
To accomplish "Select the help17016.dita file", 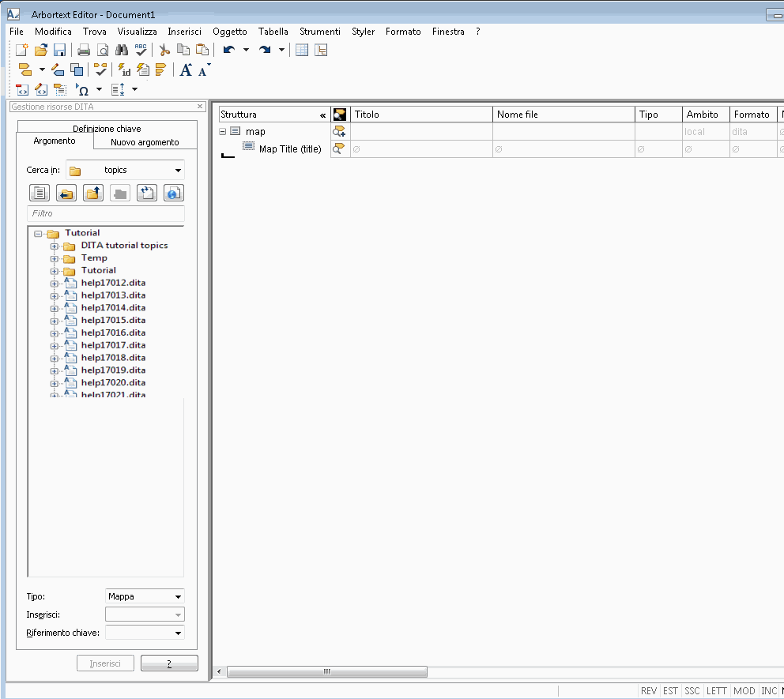I will coord(113,333).
